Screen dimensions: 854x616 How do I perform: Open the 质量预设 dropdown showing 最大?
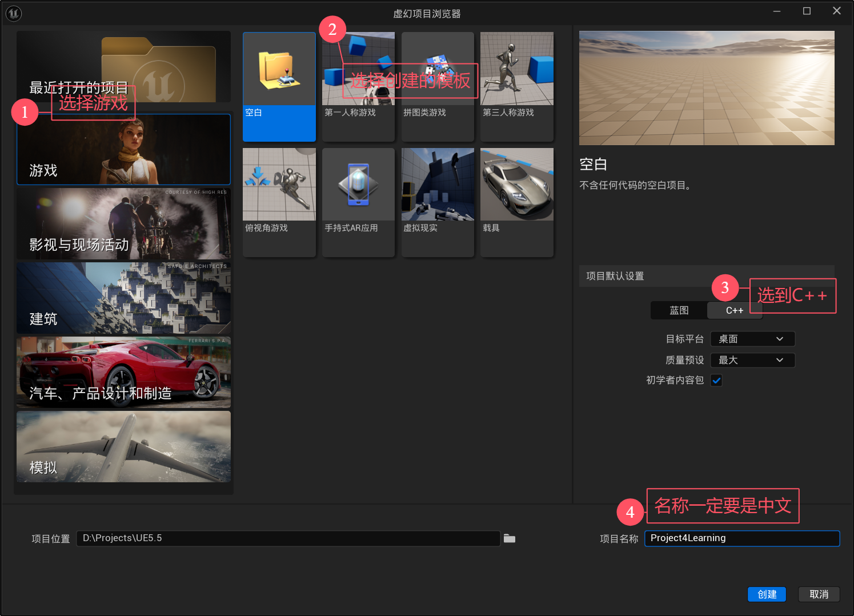(752, 360)
